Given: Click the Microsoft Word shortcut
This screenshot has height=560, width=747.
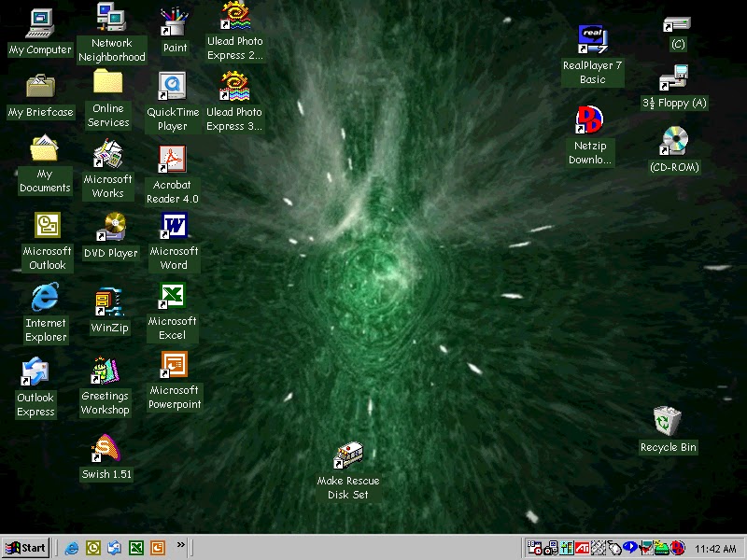Looking at the screenshot, I should click(174, 242).
